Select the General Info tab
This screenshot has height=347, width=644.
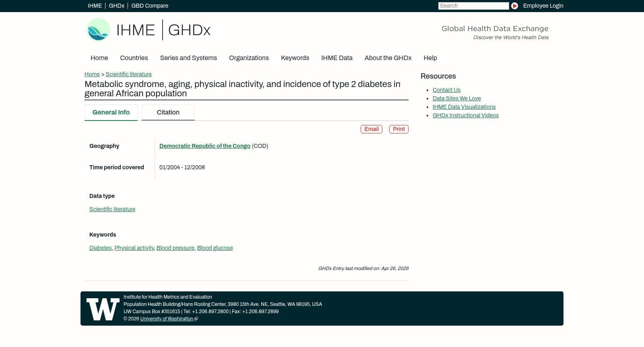point(111,112)
